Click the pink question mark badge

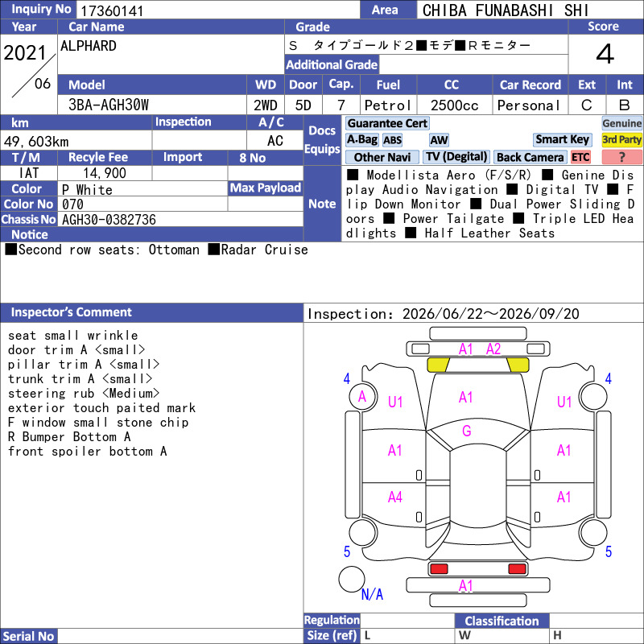(621, 157)
